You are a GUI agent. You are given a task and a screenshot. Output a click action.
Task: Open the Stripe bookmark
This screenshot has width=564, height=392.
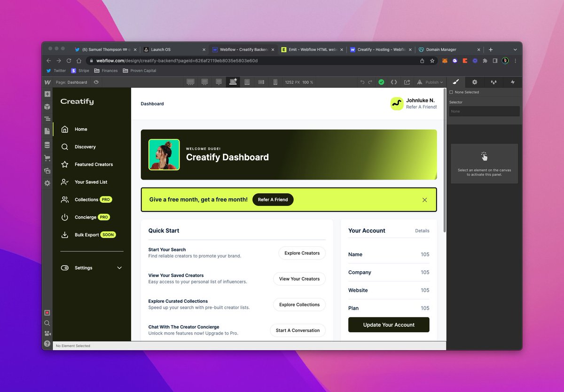(80, 71)
